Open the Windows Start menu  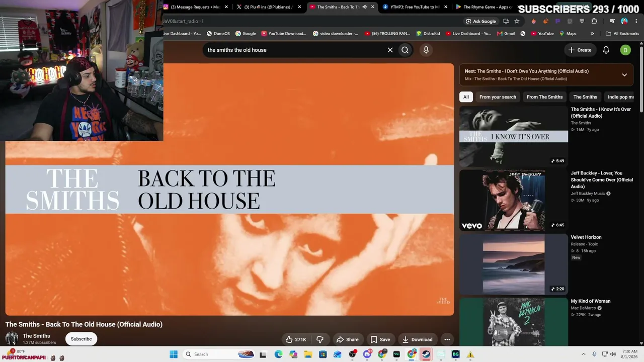point(174,354)
